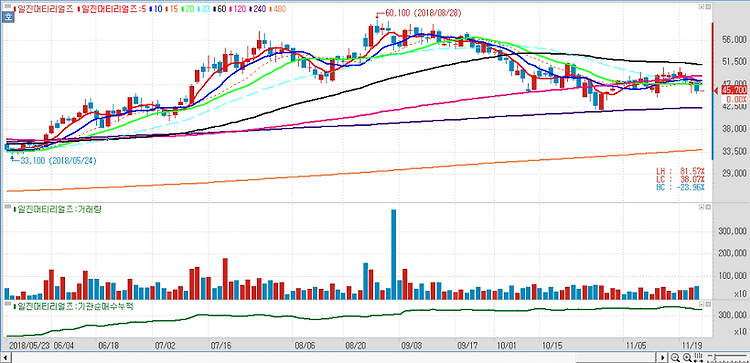Select the 33-day moving average legend

[204, 9]
